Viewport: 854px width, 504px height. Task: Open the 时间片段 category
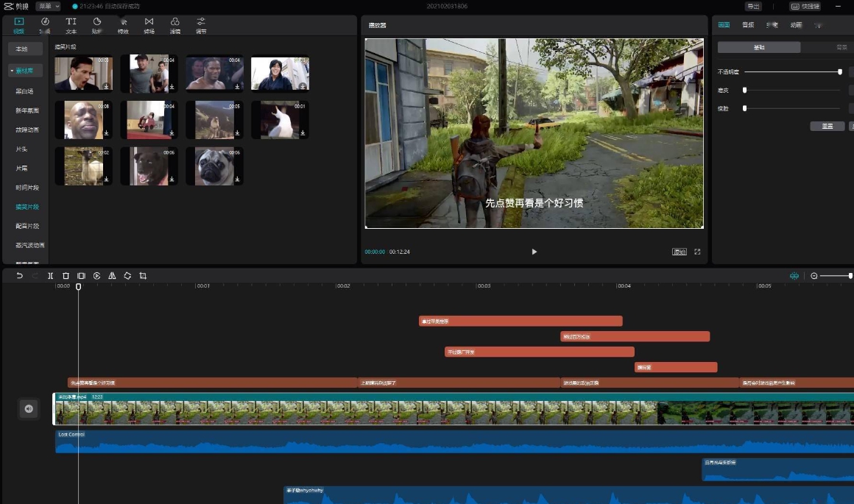pyautogui.click(x=27, y=188)
